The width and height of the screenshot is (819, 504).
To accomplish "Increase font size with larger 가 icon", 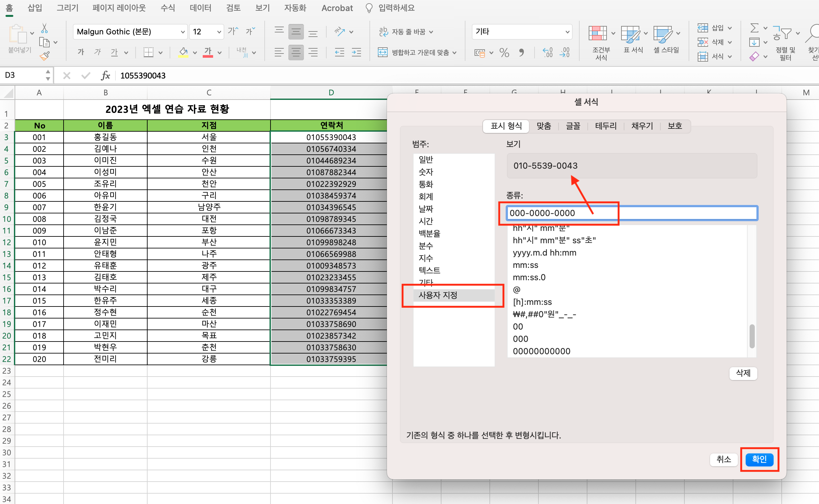I will pos(233,31).
